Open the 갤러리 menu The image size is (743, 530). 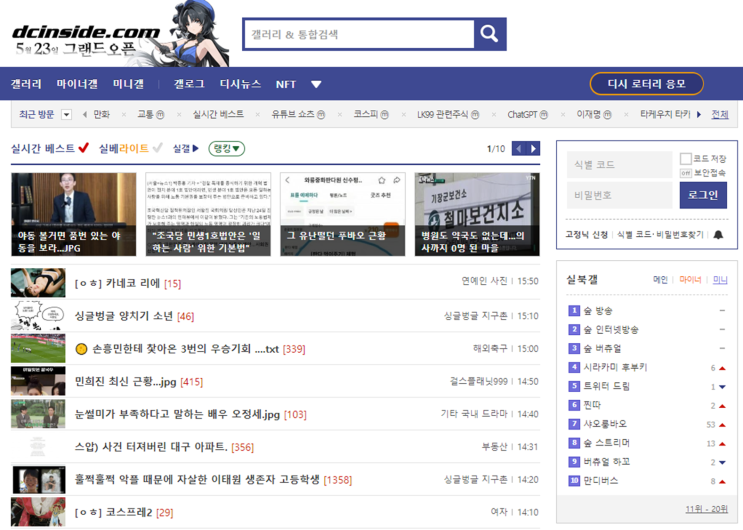pos(26,84)
